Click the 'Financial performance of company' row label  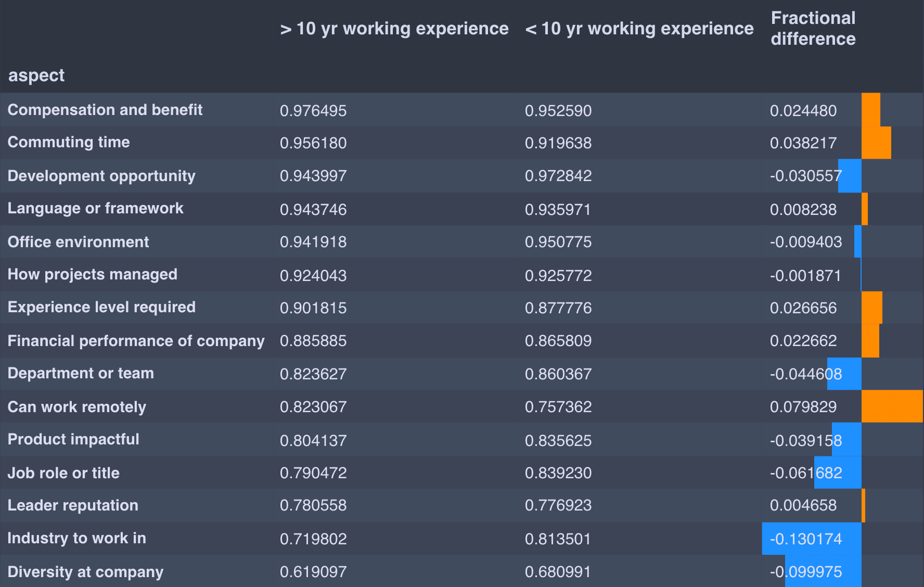pyautogui.click(x=136, y=341)
